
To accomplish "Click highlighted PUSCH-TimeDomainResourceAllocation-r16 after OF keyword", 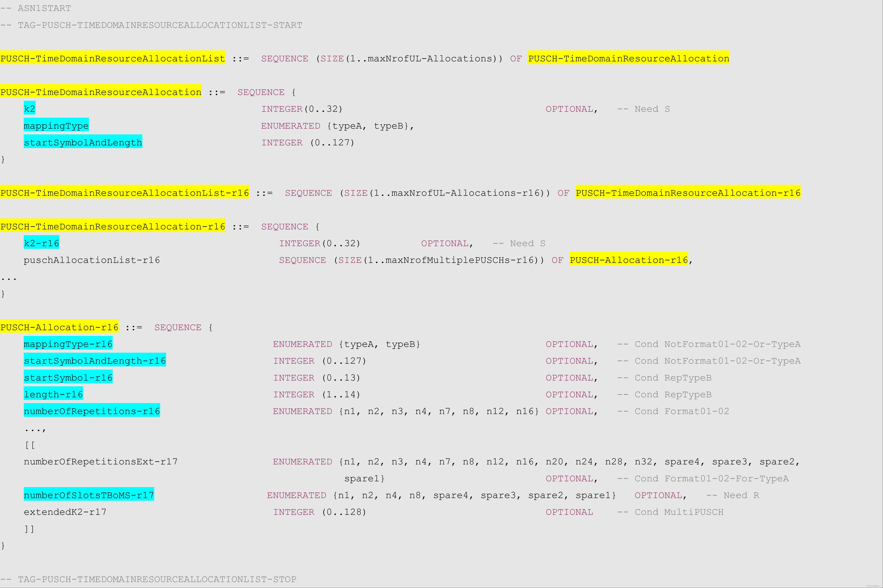I will (x=688, y=193).
